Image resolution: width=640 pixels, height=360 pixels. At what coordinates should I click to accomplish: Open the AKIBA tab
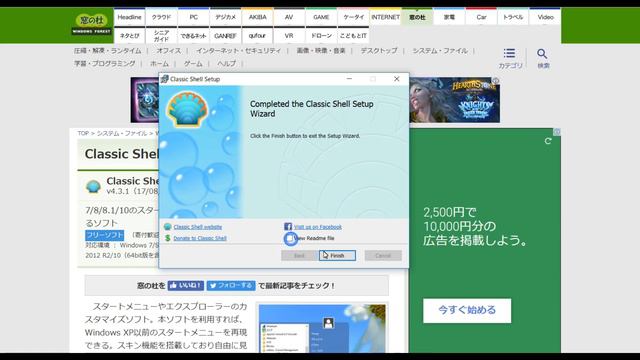point(258,17)
